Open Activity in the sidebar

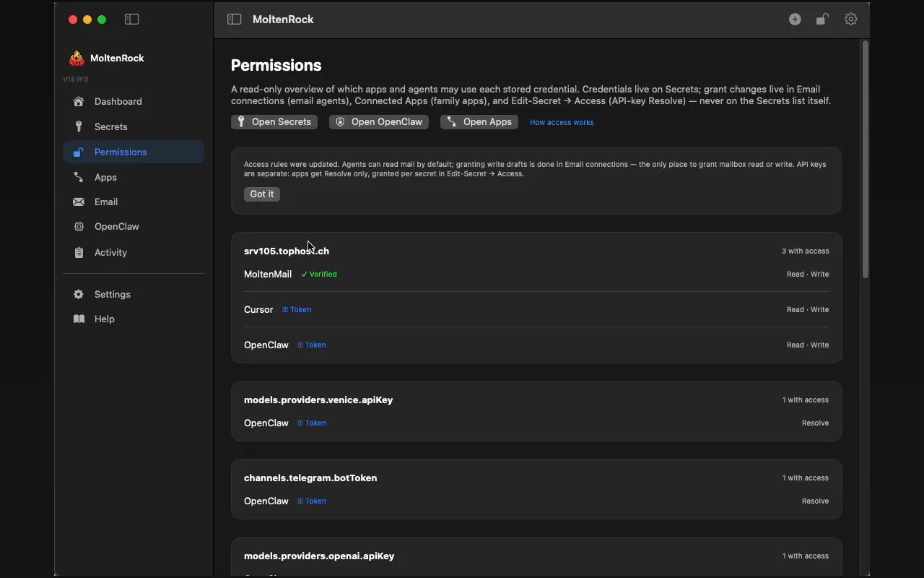[x=134, y=252]
